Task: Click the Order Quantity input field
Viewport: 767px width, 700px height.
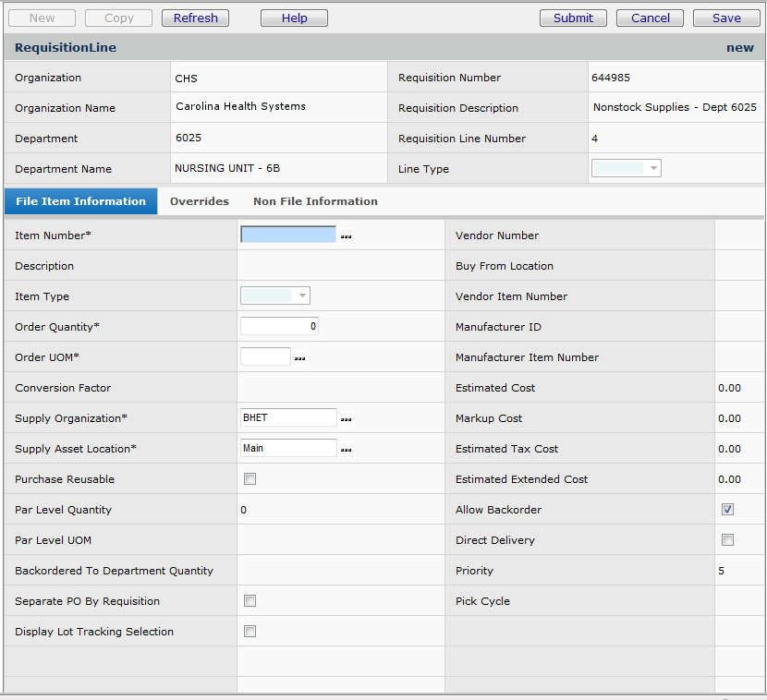Action: coord(279,326)
